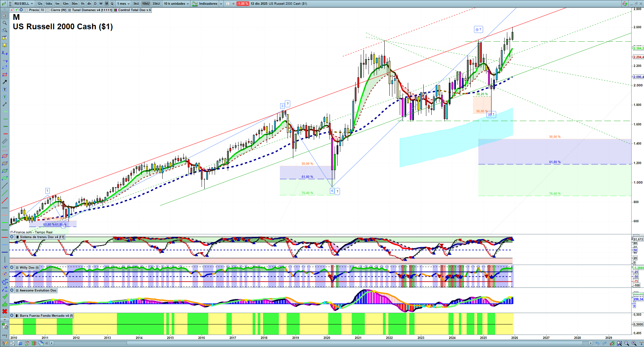
Task: Switch to the 12s timeframe
Action: 40,4
